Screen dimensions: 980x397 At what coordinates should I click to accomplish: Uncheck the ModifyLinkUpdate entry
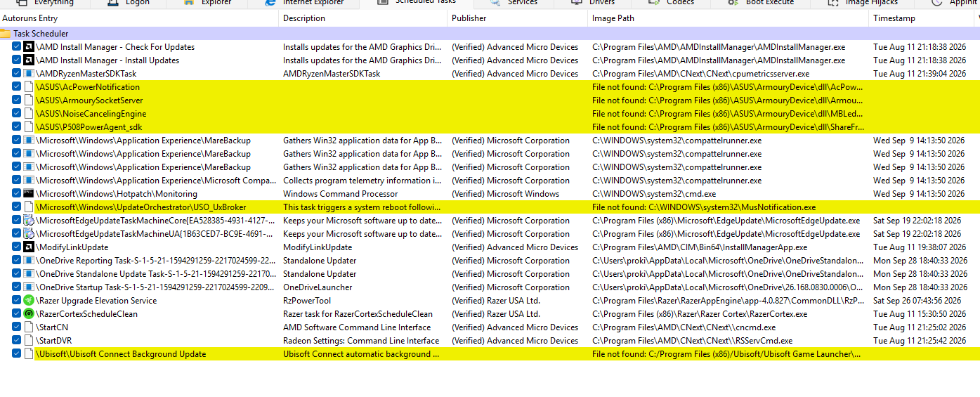click(x=17, y=247)
